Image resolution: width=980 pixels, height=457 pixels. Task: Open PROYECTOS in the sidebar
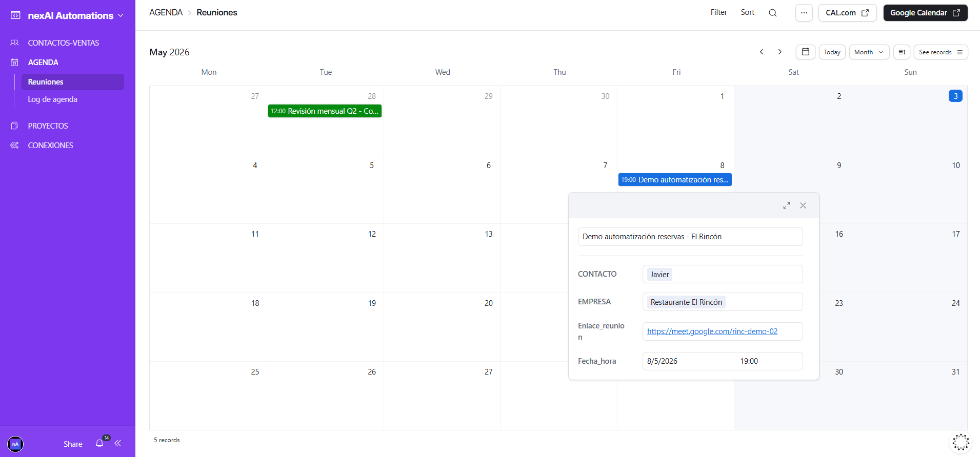pos(48,126)
